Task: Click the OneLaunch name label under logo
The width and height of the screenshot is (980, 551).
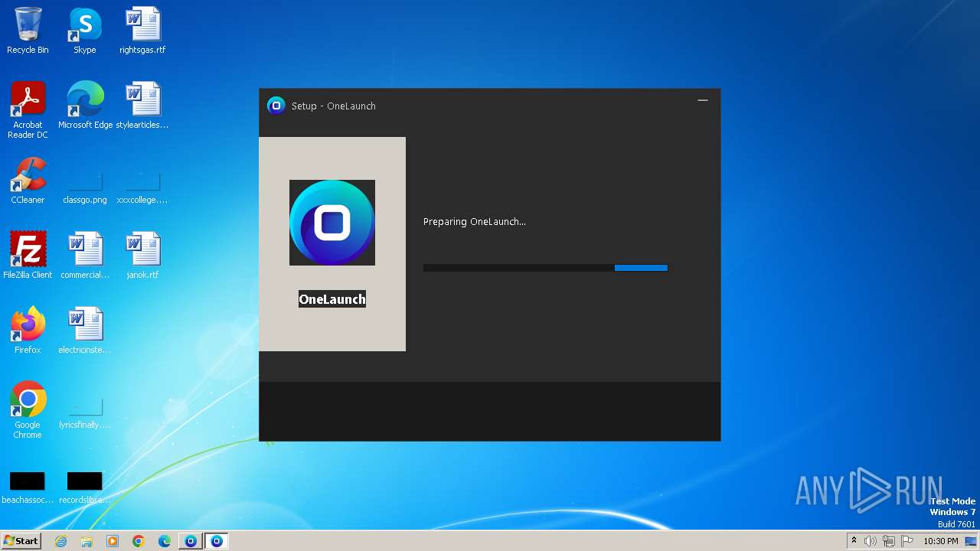Action: point(332,299)
